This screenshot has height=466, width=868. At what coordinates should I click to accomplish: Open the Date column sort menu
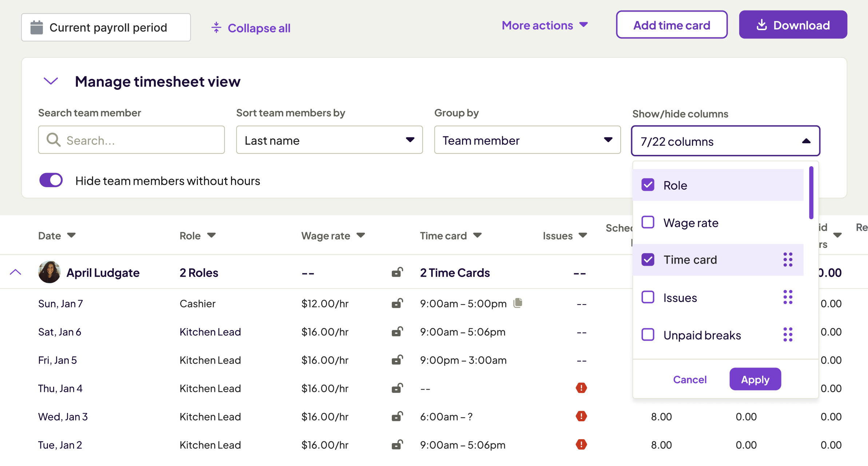click(72, 236)
